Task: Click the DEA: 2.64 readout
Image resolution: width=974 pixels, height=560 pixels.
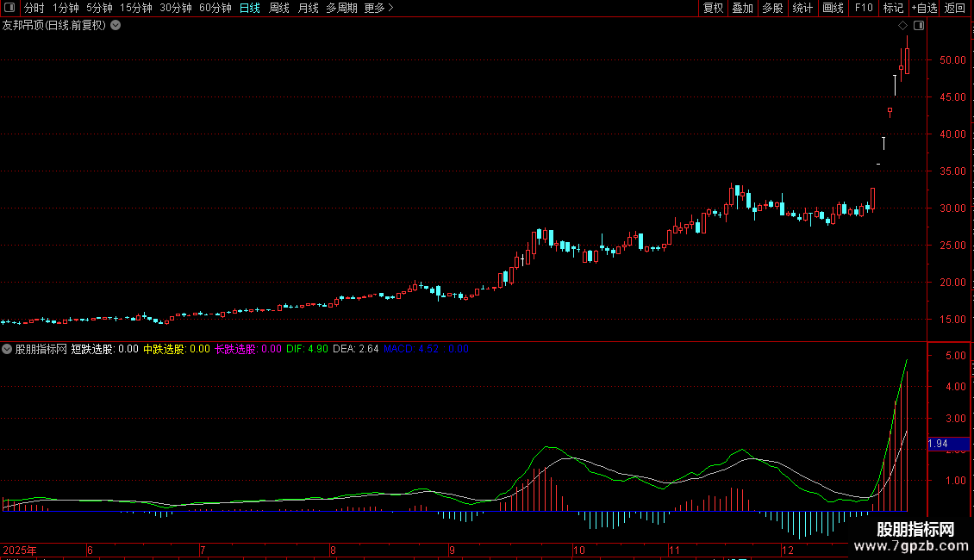Action: pos(355,349)
